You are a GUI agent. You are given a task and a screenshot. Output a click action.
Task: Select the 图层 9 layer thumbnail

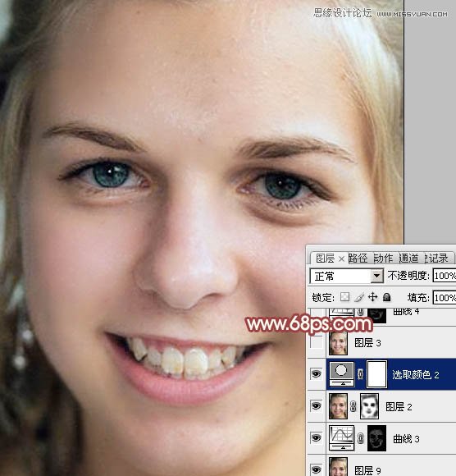(x=338, y=467)
